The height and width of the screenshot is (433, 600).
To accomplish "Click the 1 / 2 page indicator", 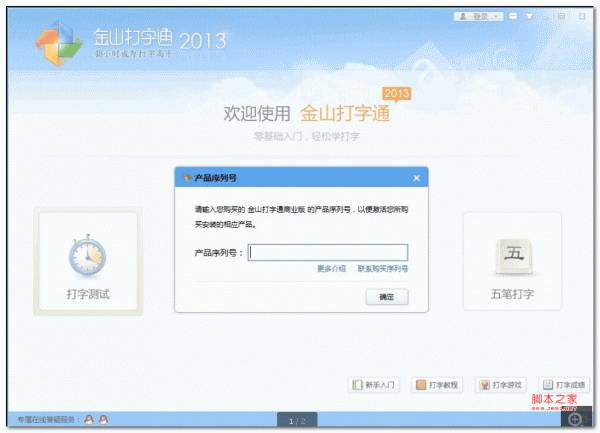I will click(x=297, y=421).
